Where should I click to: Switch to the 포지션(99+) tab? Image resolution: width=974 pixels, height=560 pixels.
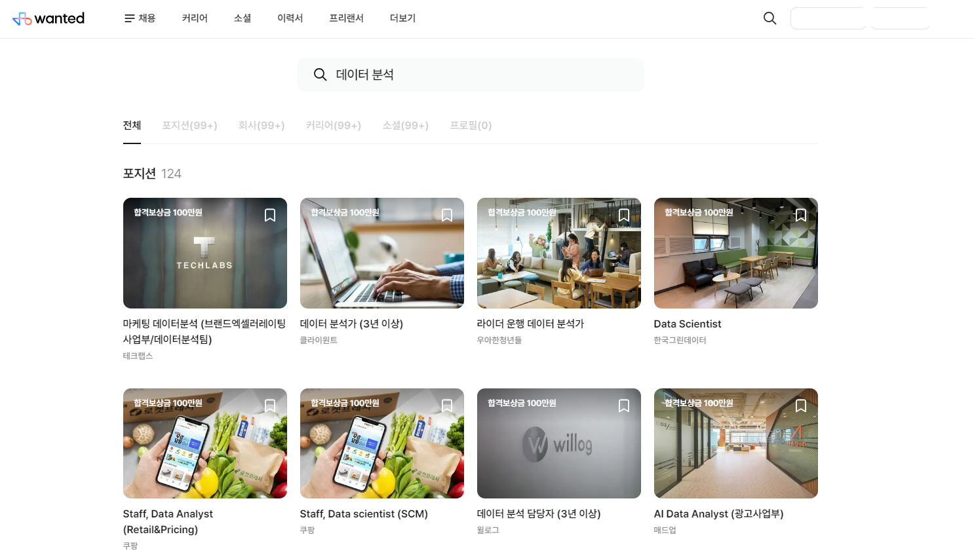point(189,126)
